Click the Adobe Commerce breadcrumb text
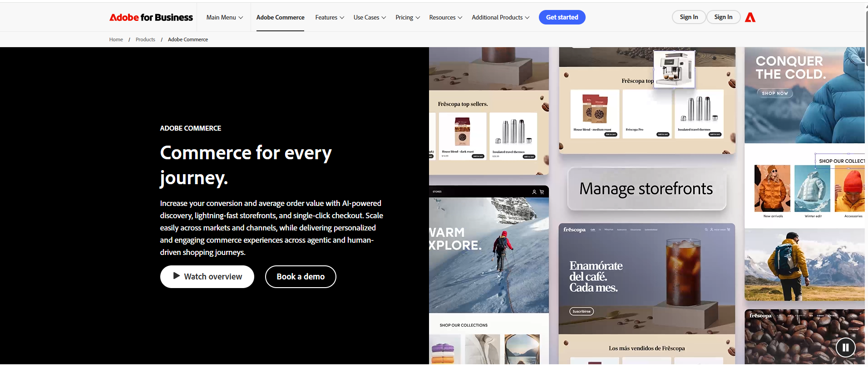The width and height of the screenshot is (868, 367). (x=188, y=39)
